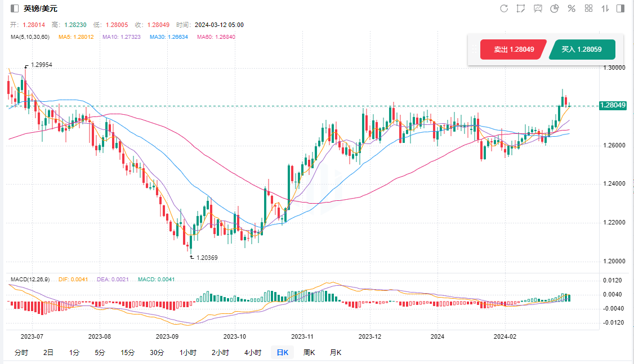Click the up-down arrows sort icon
This screenshot has width=634, height=364.
[605, 8]
